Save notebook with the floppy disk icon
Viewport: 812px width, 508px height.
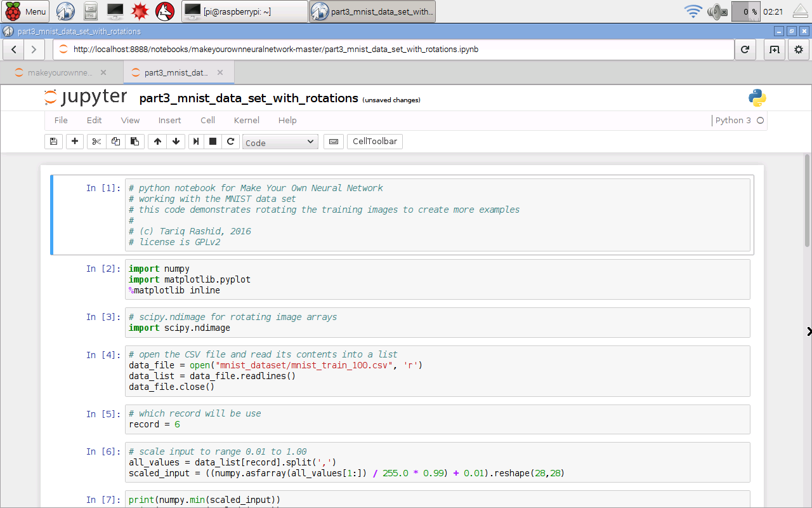coord(53,142)
